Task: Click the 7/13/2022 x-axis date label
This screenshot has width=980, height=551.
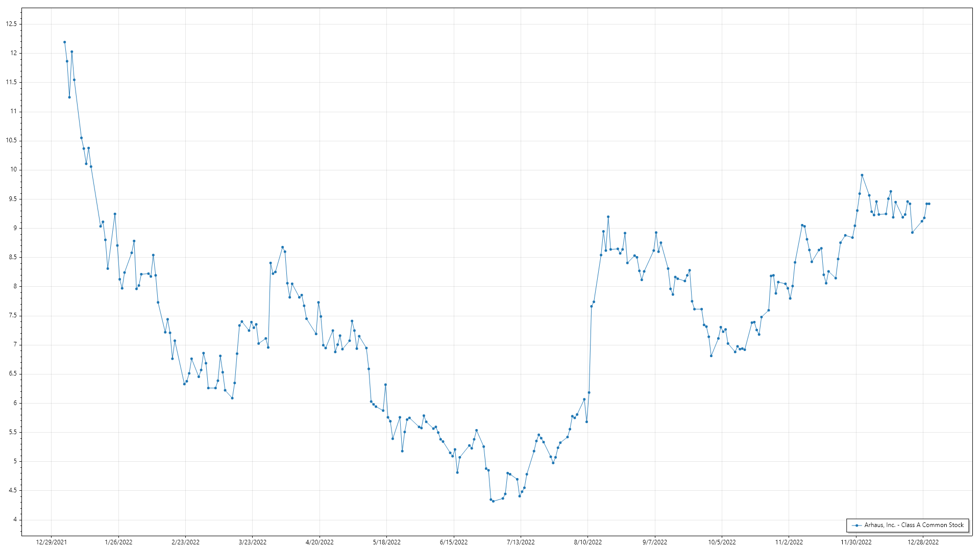Action: pyautogui.click(x=521, y=542)
